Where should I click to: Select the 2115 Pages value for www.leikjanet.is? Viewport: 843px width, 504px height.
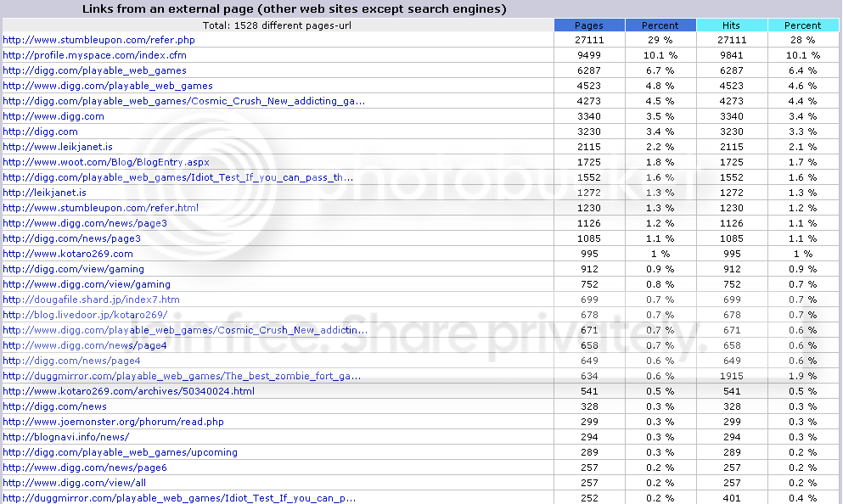point(589,147)
